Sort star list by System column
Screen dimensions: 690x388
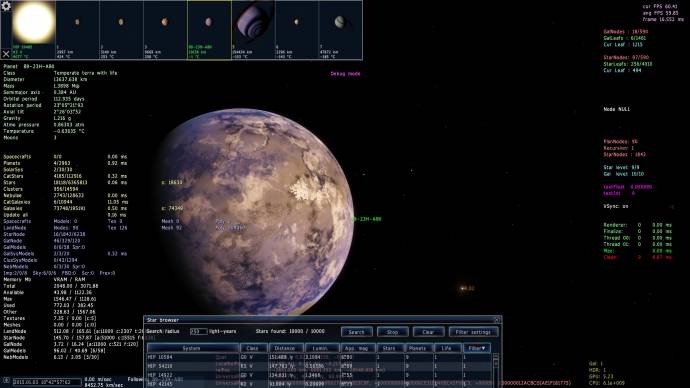[191, 348]
